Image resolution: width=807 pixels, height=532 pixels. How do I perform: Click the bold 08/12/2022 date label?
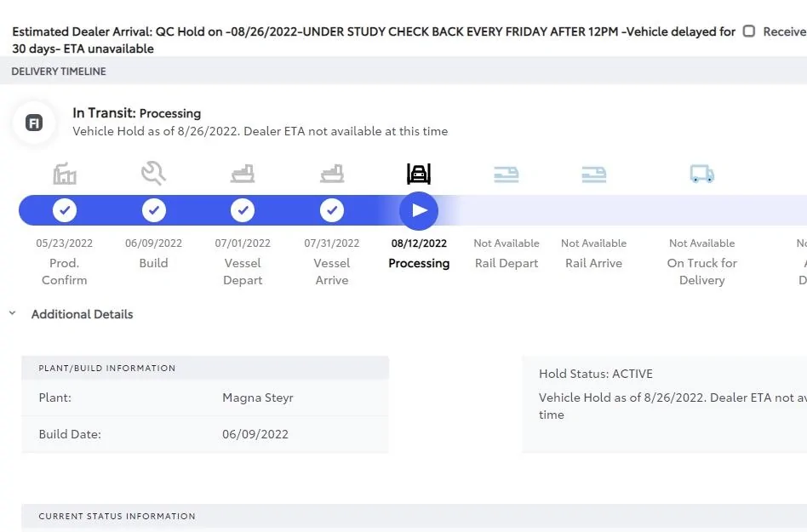click(x=419, y=243)
